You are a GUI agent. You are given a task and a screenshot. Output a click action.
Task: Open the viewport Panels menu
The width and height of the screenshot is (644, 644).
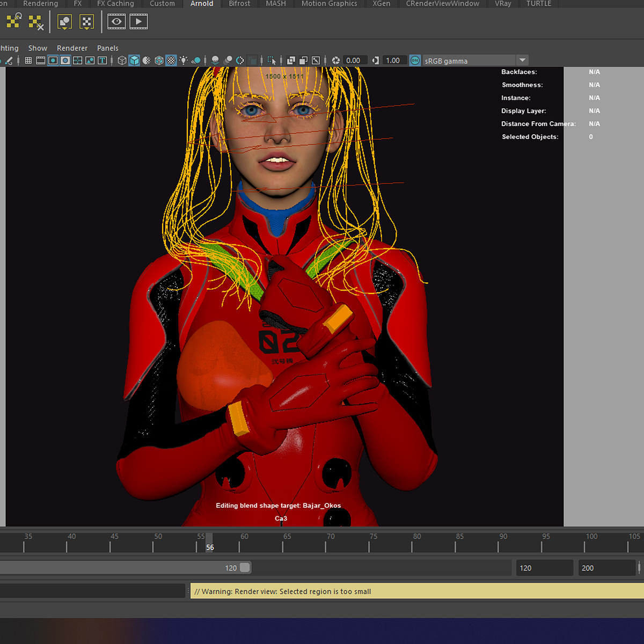108,48
